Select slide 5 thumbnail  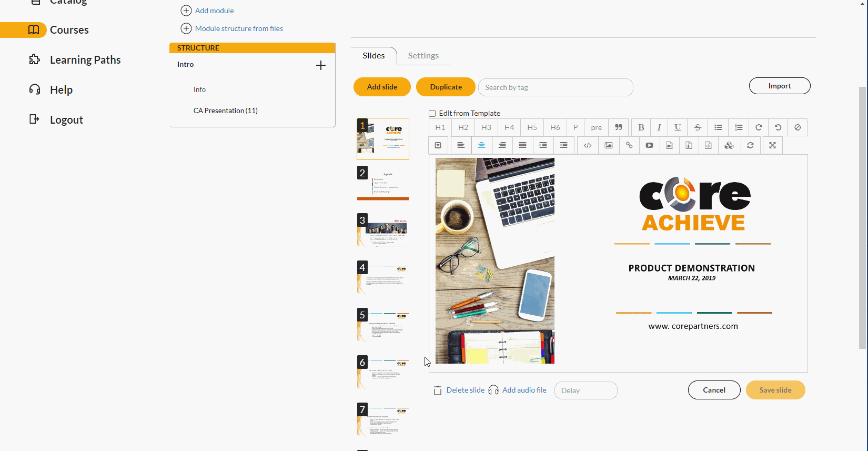click(x=383, y=325)
